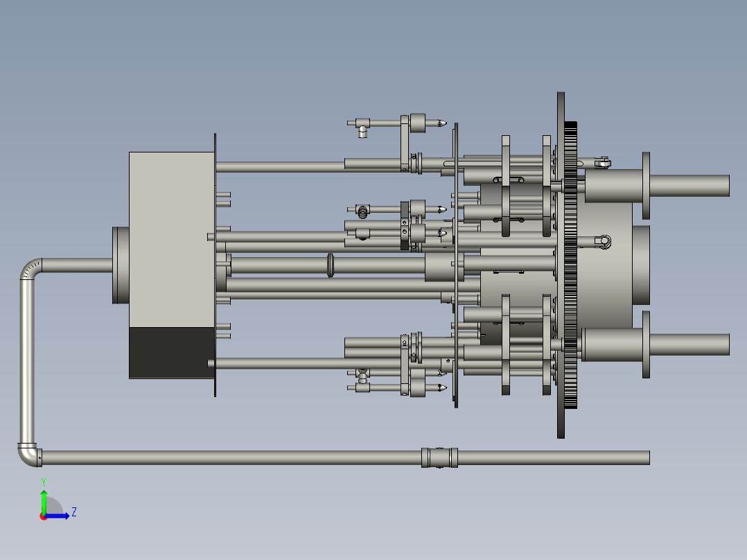
Task: Select the tall thin disc beside the gear
Action: [x=561, y=265]
